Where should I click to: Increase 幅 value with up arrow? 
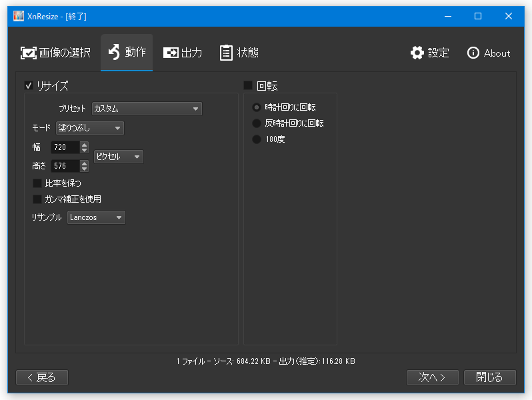[x=84, y=145]
